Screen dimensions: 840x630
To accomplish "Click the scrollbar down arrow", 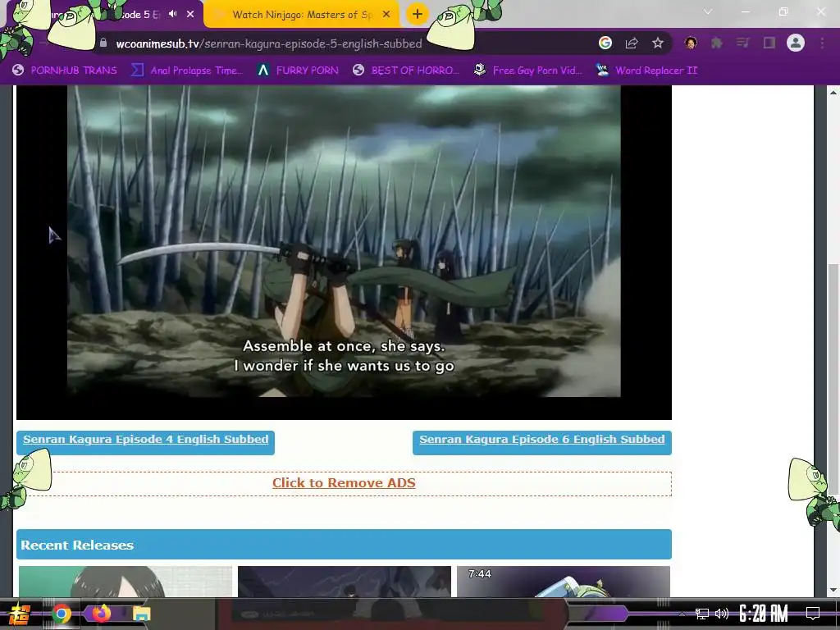I will [x=833, y=590].
